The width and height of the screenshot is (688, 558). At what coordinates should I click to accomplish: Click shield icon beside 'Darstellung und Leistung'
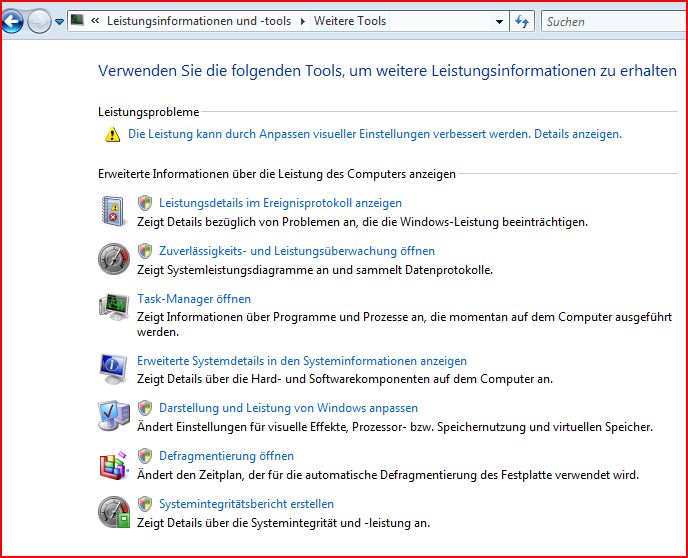pyautogui.click(x=145, y=408)
